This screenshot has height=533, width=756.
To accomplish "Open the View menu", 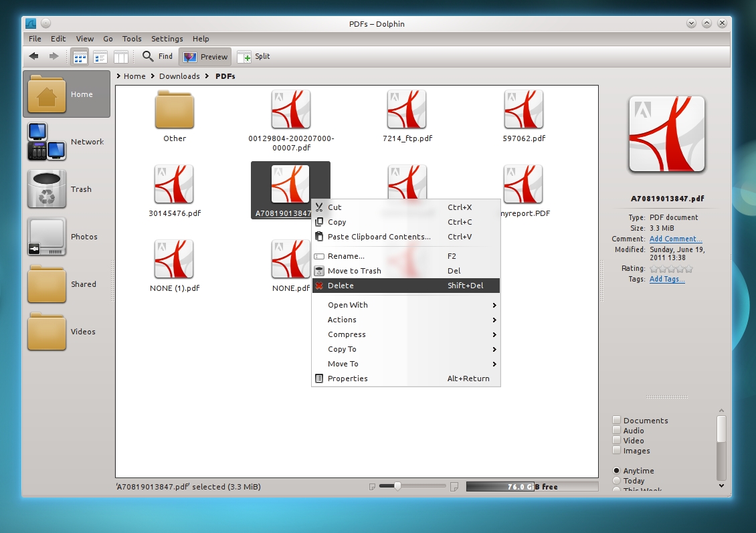I will [84, 39].
